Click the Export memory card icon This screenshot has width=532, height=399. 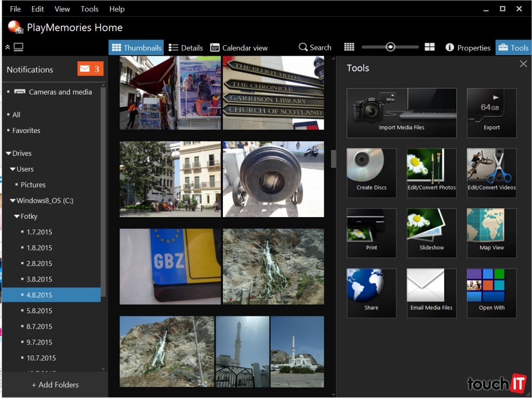[491, 113]
